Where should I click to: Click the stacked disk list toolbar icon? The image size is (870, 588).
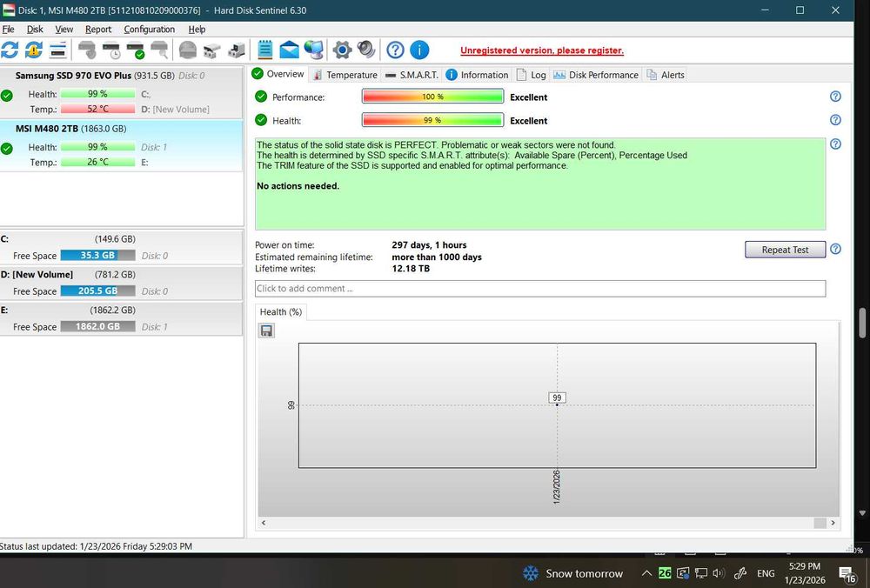pos(58,50)
